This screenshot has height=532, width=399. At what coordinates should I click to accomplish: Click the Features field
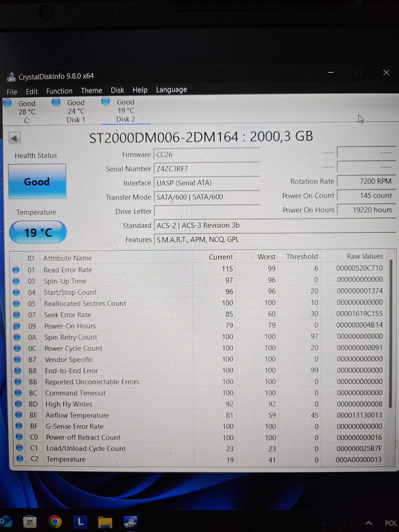(274, 239)
